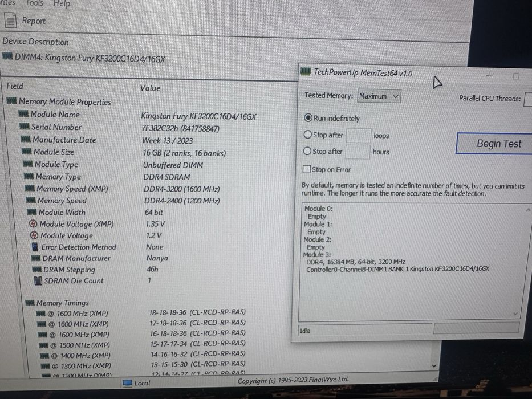The height and width of the screenshot is (399, 532).
Task: Click the icon beside Module Type
Action: coord(28,164)
